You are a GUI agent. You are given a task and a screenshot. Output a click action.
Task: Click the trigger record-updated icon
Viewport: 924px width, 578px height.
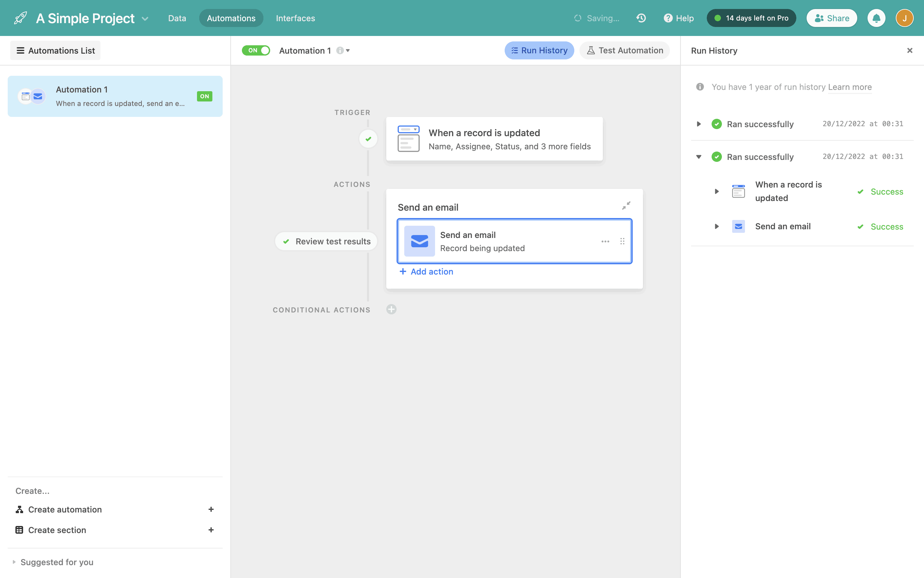coord(408,139)
